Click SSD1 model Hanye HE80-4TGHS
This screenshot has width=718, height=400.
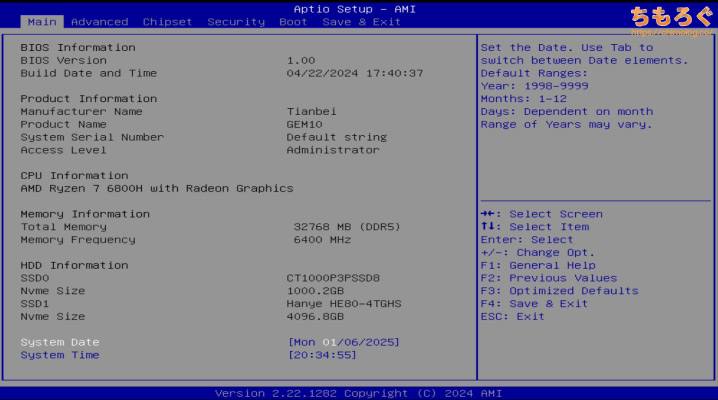pos(344,303)
